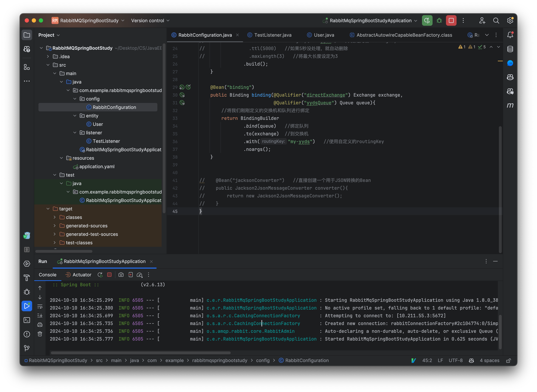Click the Debug bug icon in top toolbar
This screenshot has width=537, height=392.
tap(439, 21)
